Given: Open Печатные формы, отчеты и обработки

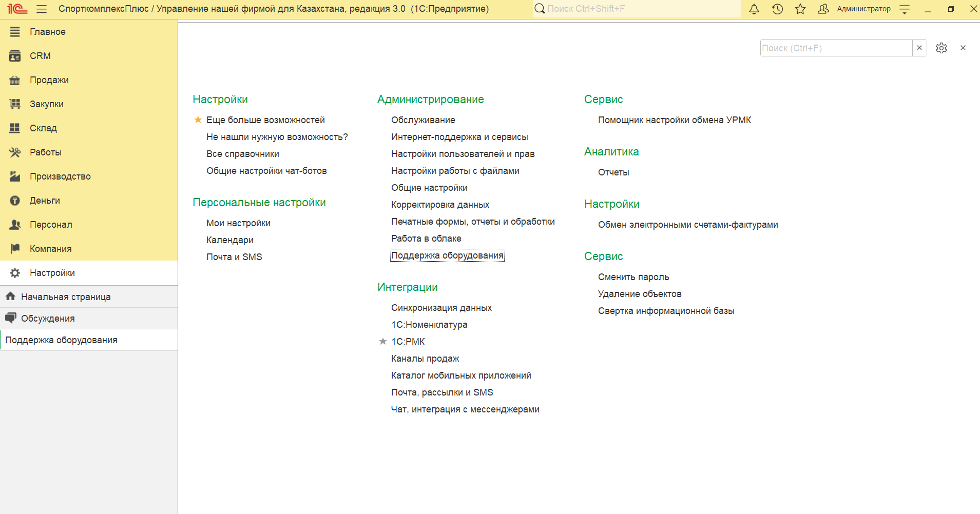Looking at the screenshot, I should [x=473, y=222].
